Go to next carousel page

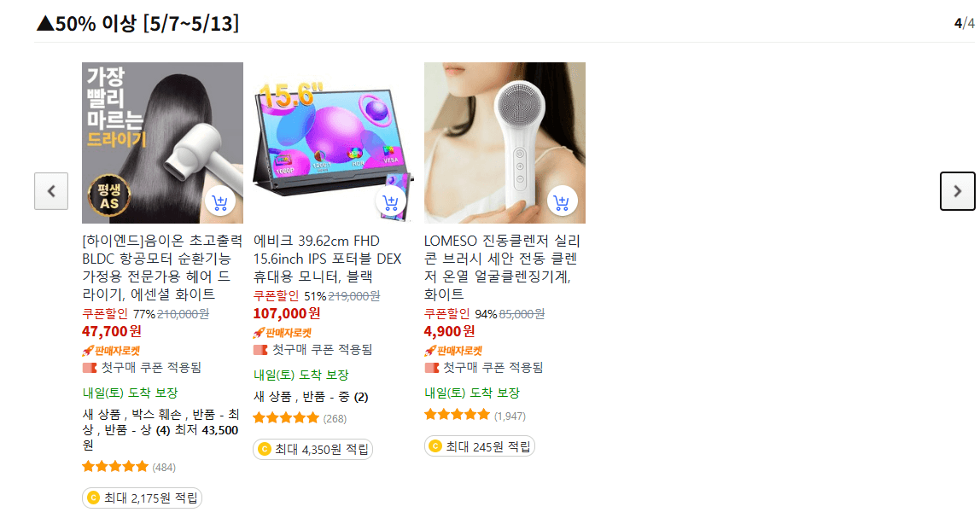(957, 191)
